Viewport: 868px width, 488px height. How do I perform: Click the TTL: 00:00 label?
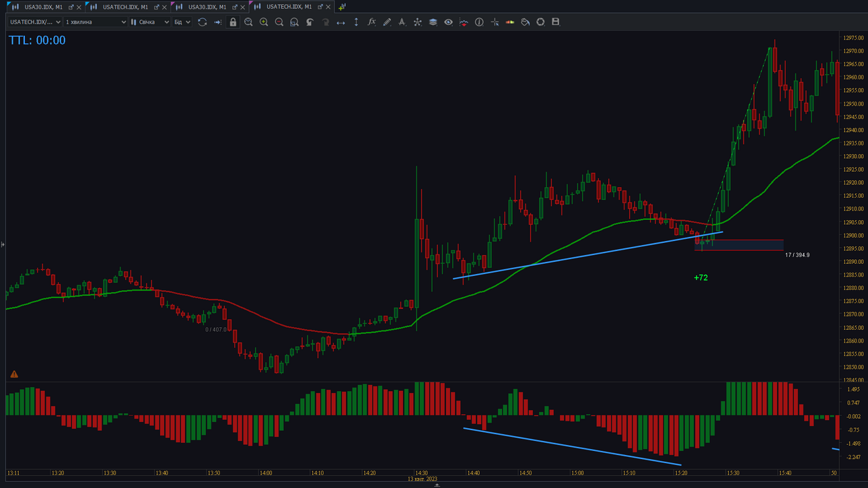pos(37,40)
